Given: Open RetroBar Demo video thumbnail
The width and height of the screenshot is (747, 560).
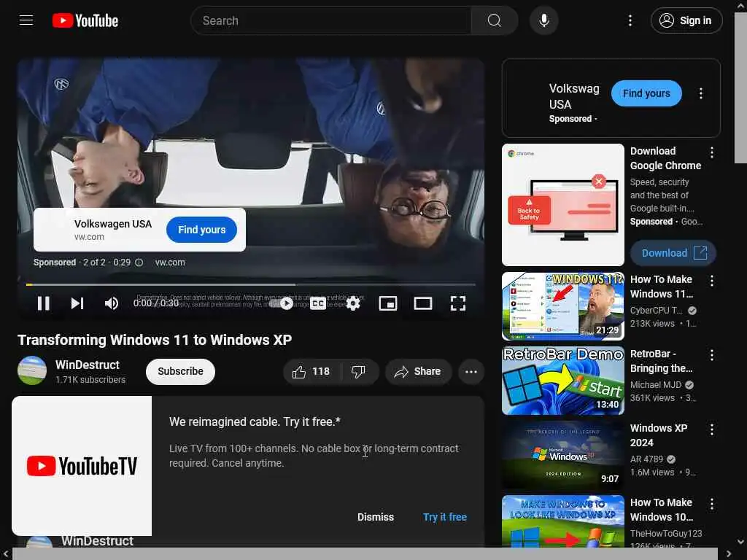Looking at the screenshot, I should (x=562, y=381).
